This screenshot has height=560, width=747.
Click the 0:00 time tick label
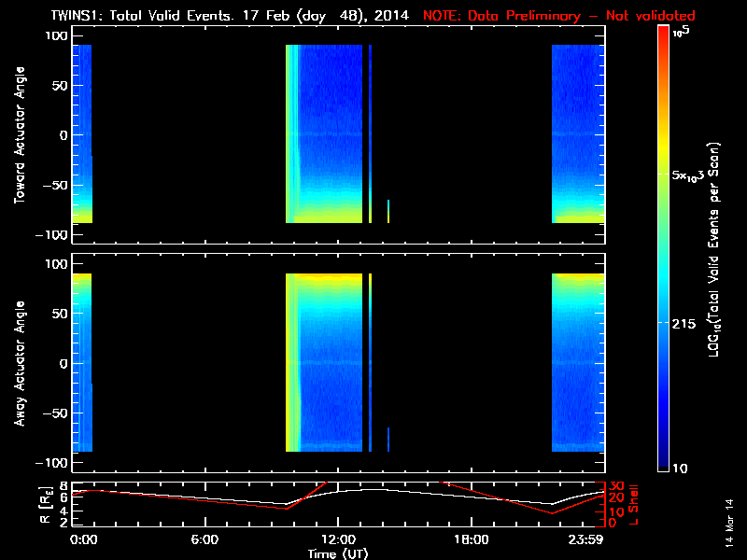83,540
